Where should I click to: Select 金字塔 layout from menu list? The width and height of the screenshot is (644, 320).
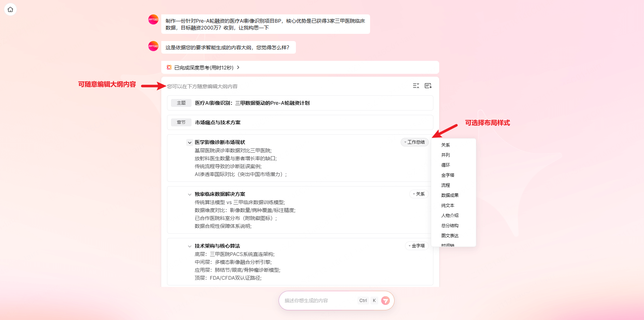(x=448, y=175)
